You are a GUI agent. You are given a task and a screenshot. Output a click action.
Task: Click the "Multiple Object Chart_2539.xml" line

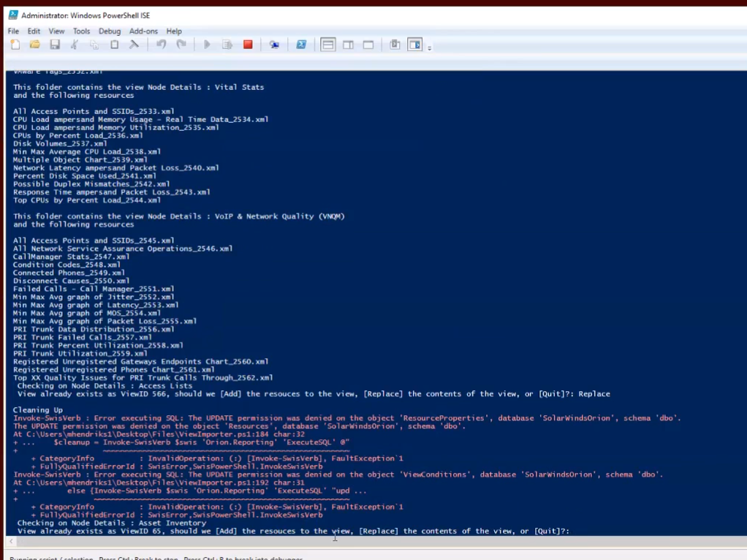click(80, 159)
